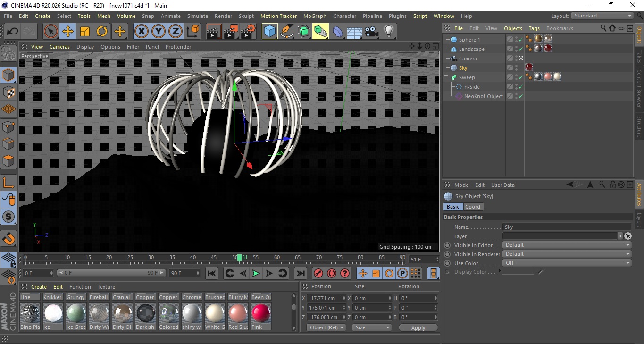Open the Spline Pen tool
644x344 pixels.
(x=286, y=32)
